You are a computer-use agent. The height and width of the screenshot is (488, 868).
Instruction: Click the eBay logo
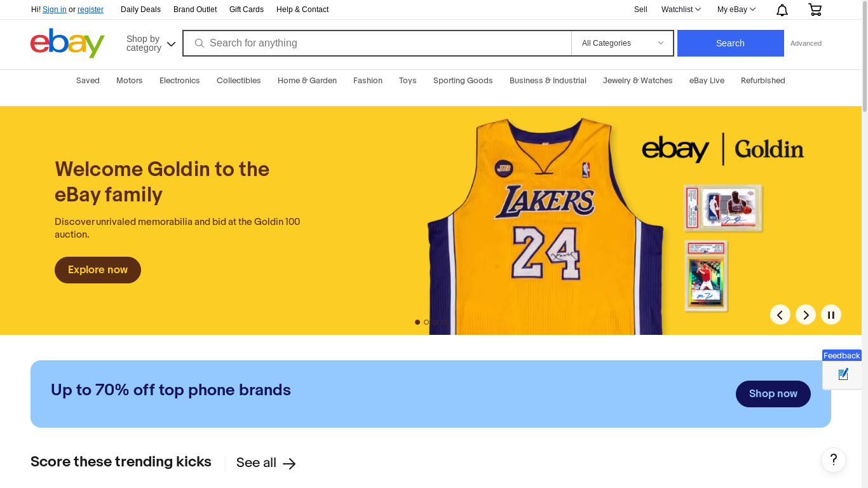point(67,43)
